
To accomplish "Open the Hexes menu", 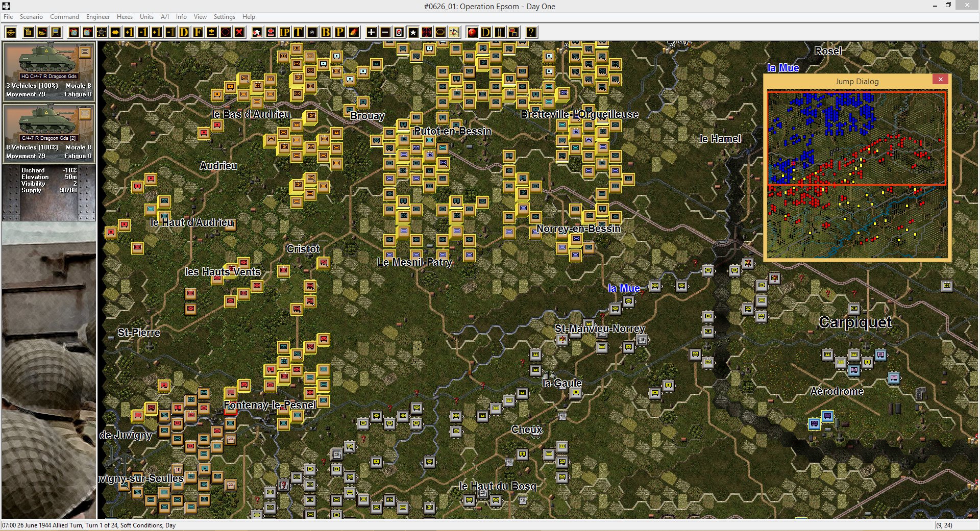I will [x=125, y=17].
